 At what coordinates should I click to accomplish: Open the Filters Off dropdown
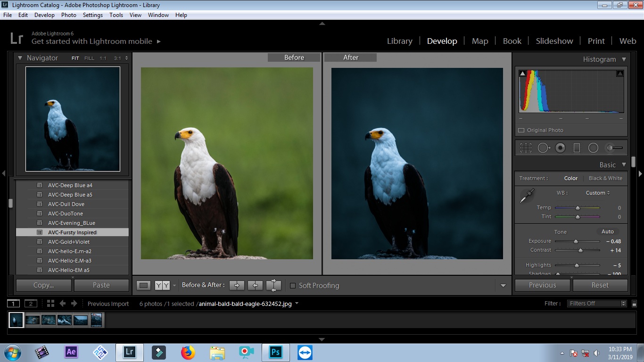click(597, 304)
